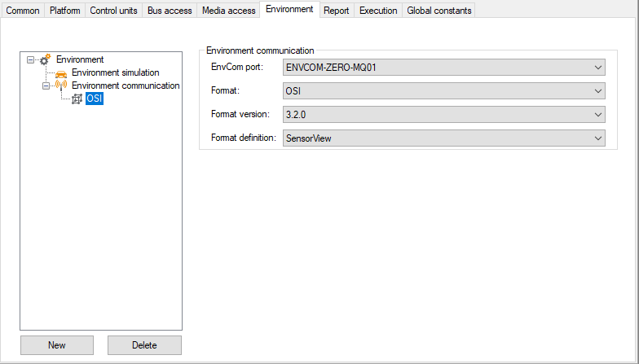Switch to the Execution tab

click(378, 11)
